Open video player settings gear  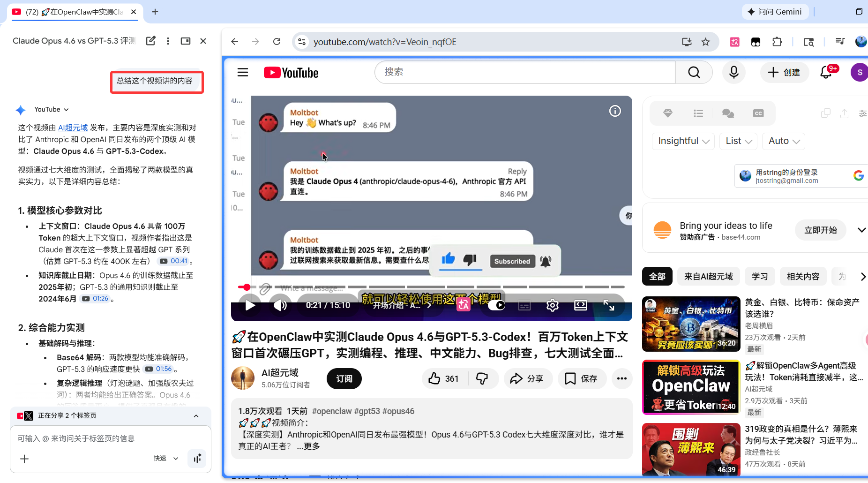pyautogui.click(x=552, y=306)
